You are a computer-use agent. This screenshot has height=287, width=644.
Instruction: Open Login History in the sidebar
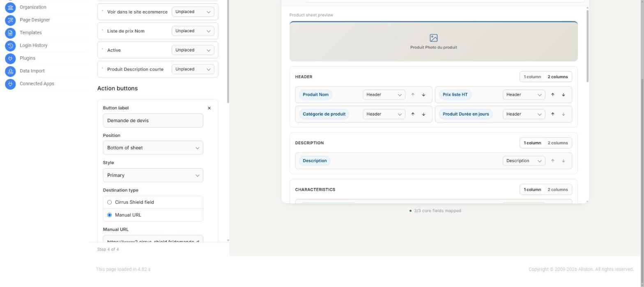pyautogui.click(x=33, y=45)
